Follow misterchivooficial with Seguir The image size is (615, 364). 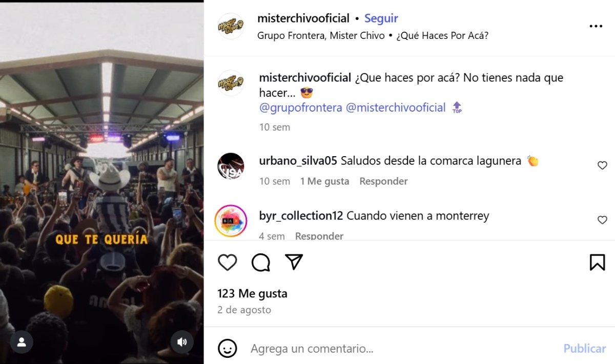point(381,18)
